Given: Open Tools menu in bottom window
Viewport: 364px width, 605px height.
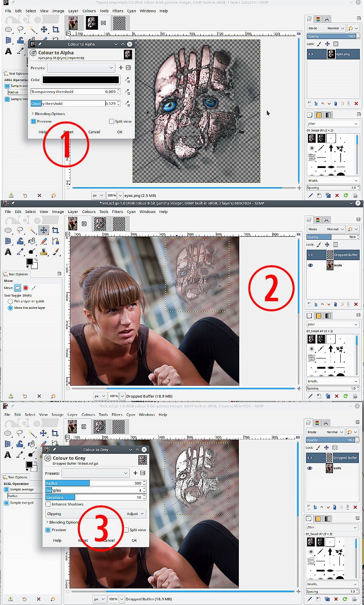Looking at the screenshot, I should click(x=103, y=415).
